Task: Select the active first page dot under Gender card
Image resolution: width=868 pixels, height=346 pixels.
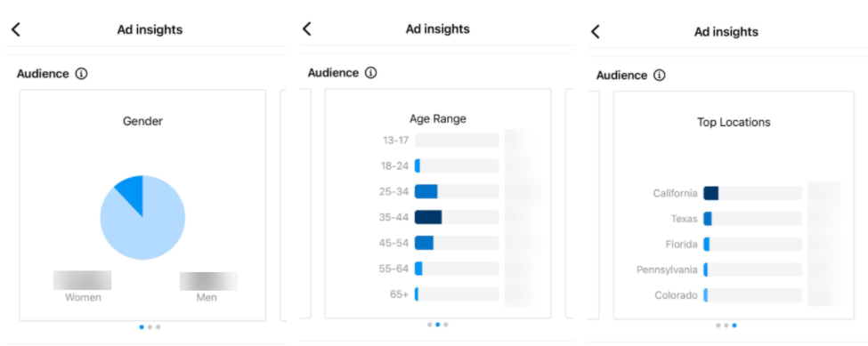Action: tap(142, 327)
